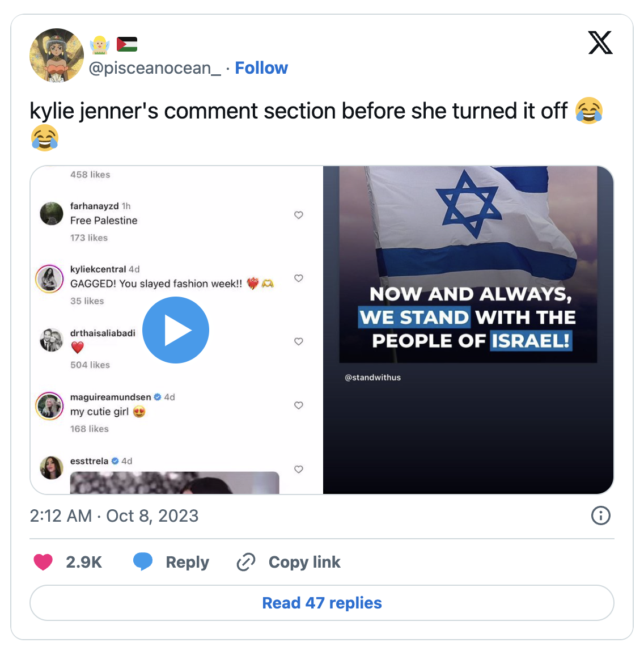Click the copy link chain icon
This screenshot has width=644, height=651.
(x=246, y=562)
